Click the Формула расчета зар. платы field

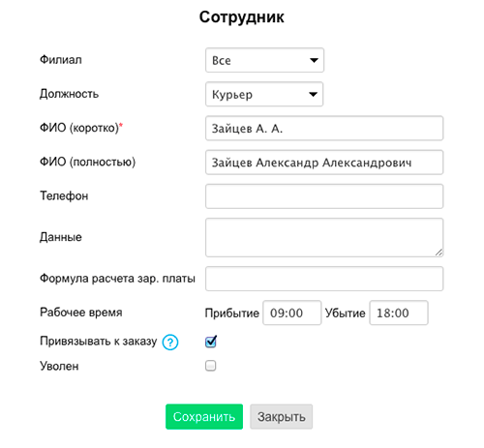click(324, 279)
